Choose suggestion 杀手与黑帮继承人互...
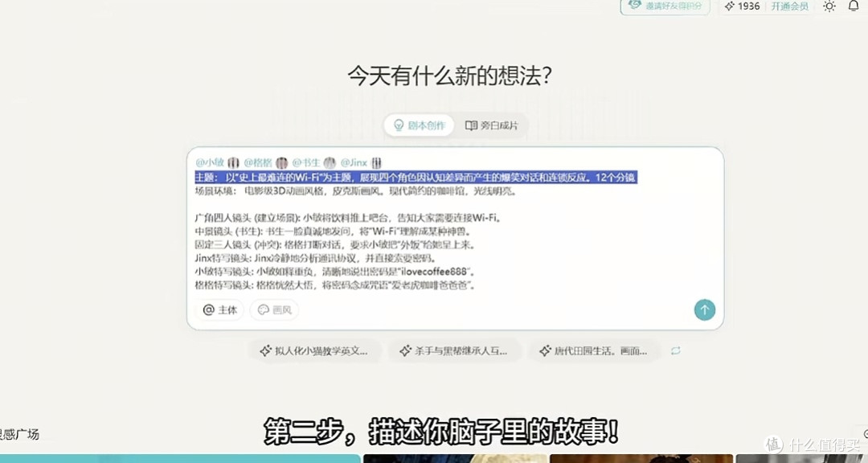Viewport: 868px width, 463px height. (452, 350)
